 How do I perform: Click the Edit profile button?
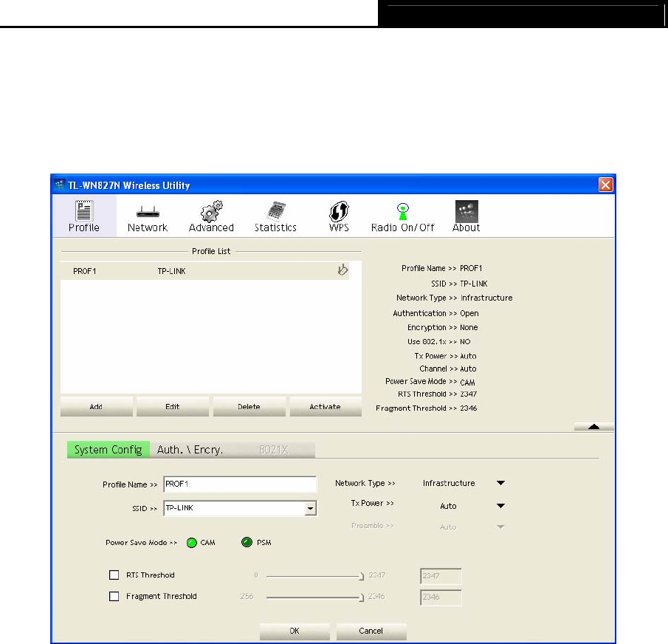click(173, 407)
